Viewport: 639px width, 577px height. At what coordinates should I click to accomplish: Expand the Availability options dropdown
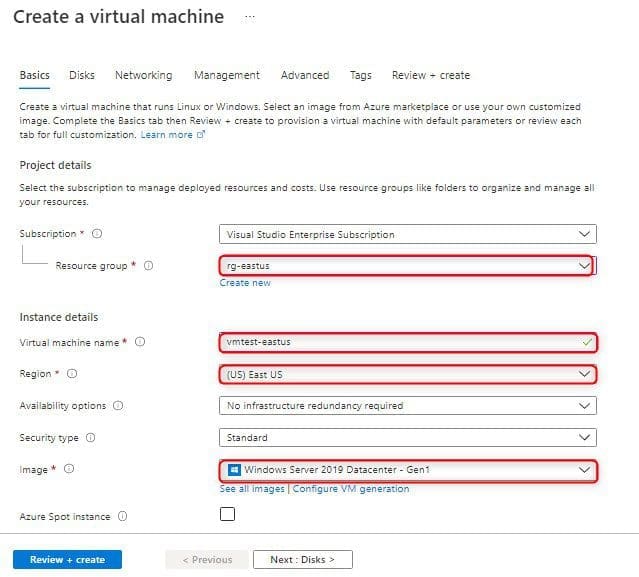[408, 406]
